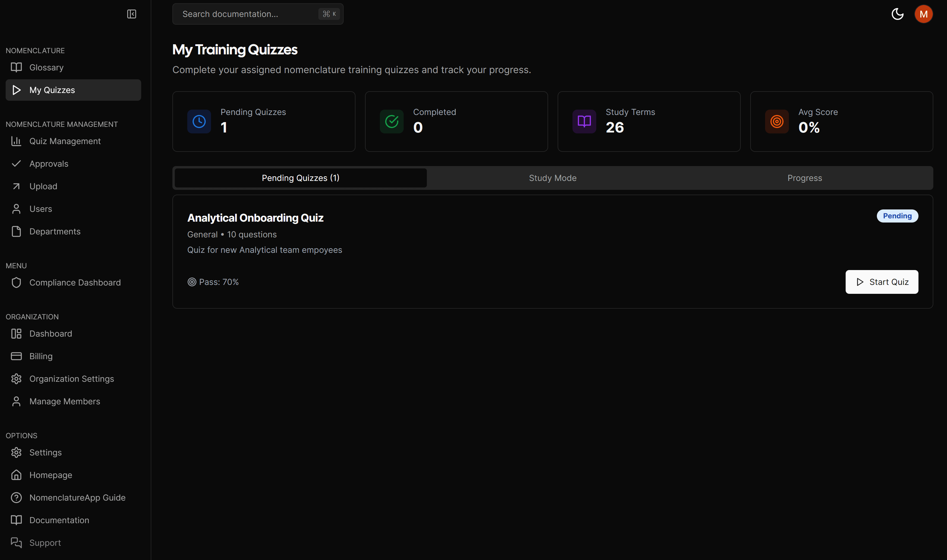Click the Billing card icon

tap(16, 356)
